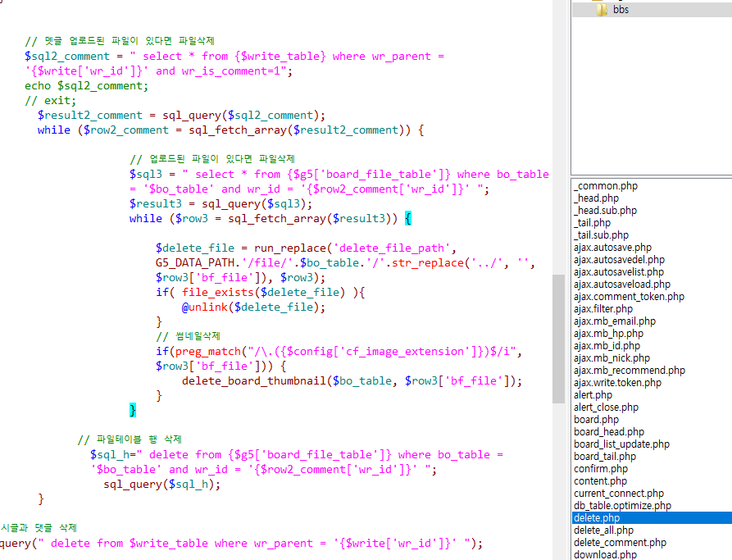Open delete.php in the file list
732x560 pixels.
coord(597,518)
